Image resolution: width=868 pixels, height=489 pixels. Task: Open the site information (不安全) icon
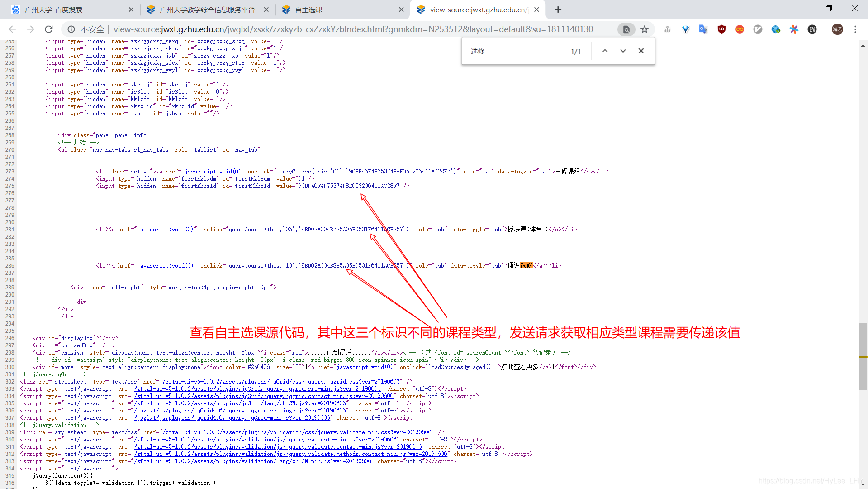click(71, 29)
